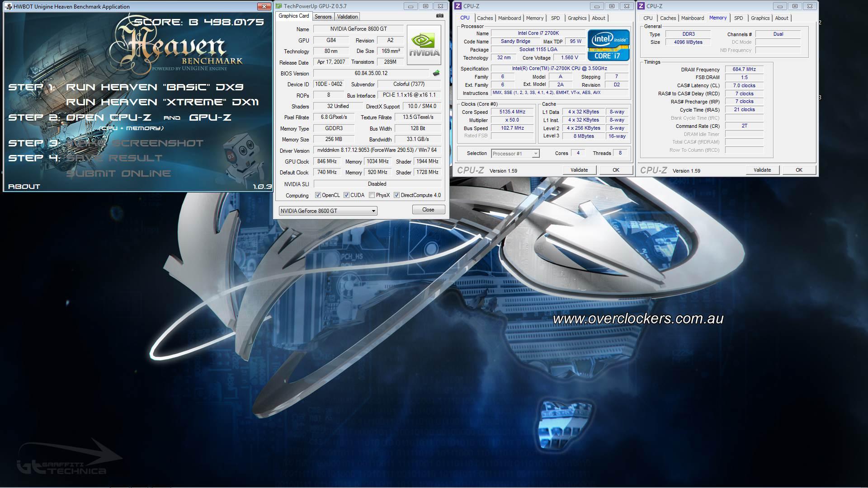Toggle the DirectCompute 4.0 checkbox

point(396,195)
